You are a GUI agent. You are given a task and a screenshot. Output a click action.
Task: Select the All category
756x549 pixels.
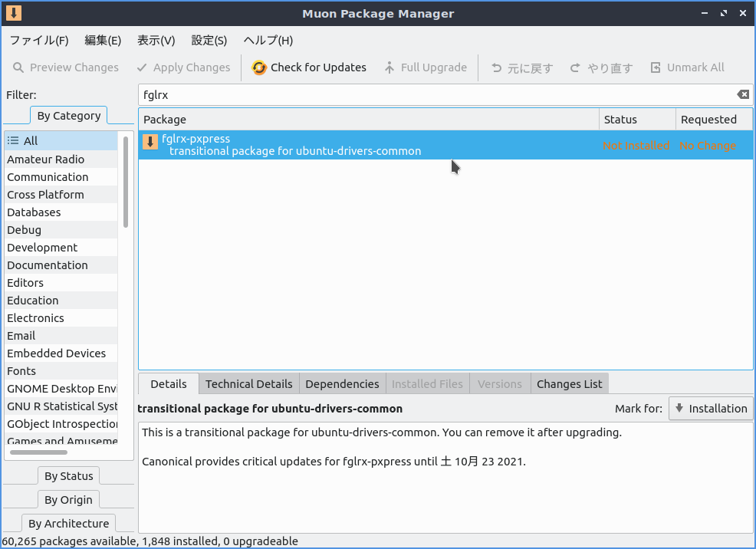point(61,141)
